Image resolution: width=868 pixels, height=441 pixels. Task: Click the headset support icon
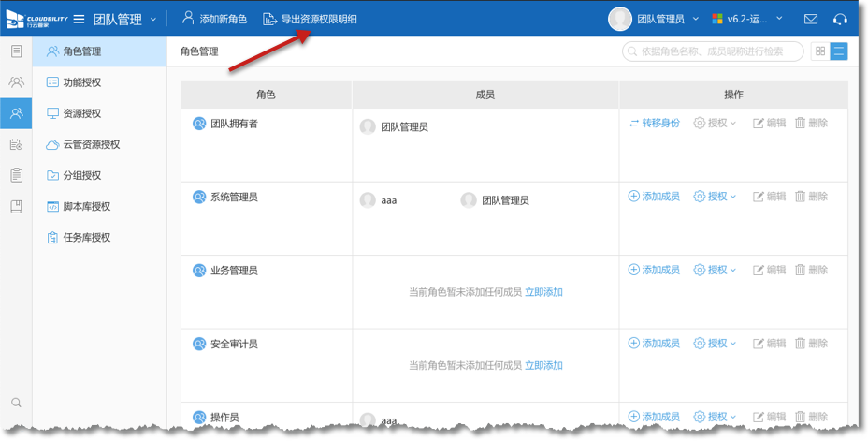pyautogui.click(x=840, y=19)
